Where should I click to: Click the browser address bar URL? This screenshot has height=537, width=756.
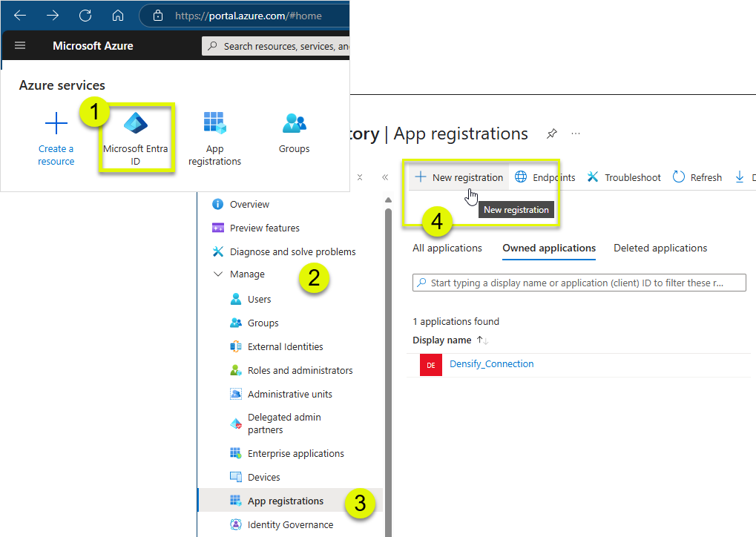(249, 16)
